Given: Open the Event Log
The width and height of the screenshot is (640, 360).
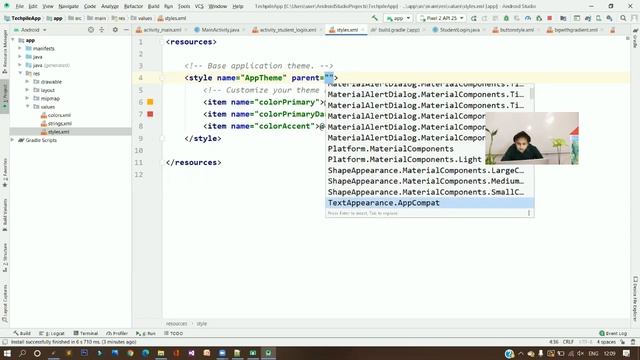Looking at the screenshot, I should [613, 333].
